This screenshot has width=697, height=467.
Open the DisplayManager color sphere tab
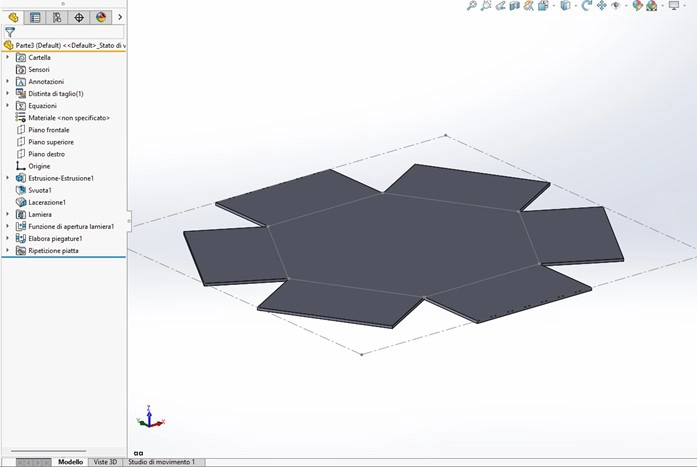[x=101, y=17]
